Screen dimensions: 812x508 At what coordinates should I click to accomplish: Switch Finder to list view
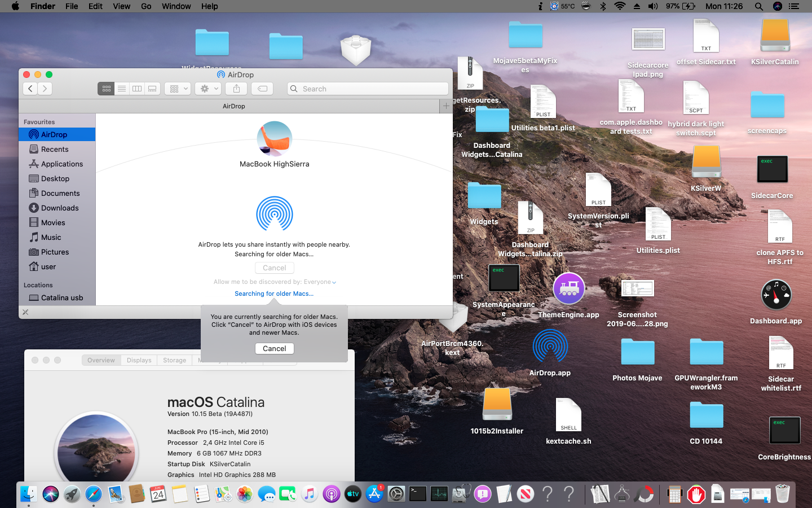click(121, 89)
